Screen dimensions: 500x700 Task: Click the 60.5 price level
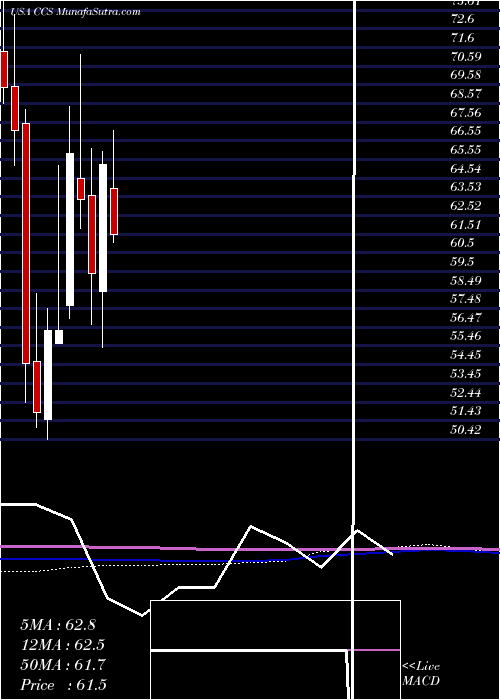click(x=462, y=243)
